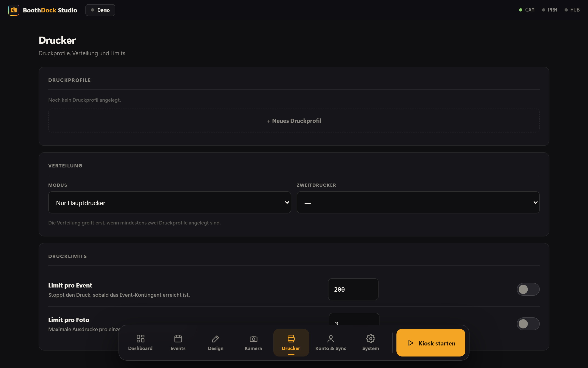The width and height of the screenshot is (588, 368).
Task: Click 'Druckprofile, Verteilung und Limits' subtitle
Action: 82,53
